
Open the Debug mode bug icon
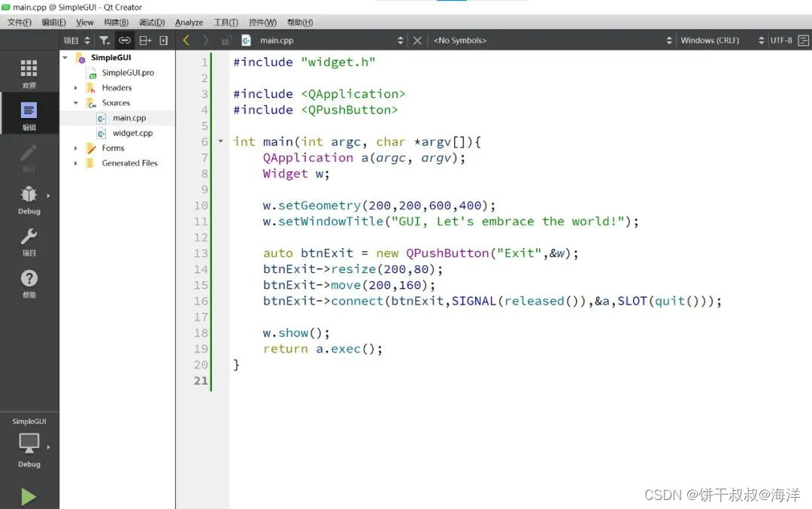29,194
